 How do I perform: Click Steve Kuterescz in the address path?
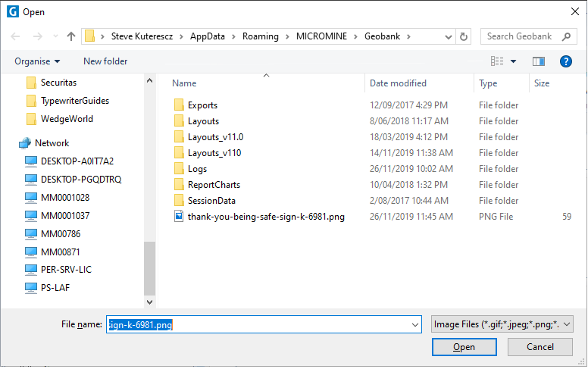tap(142, 36)
